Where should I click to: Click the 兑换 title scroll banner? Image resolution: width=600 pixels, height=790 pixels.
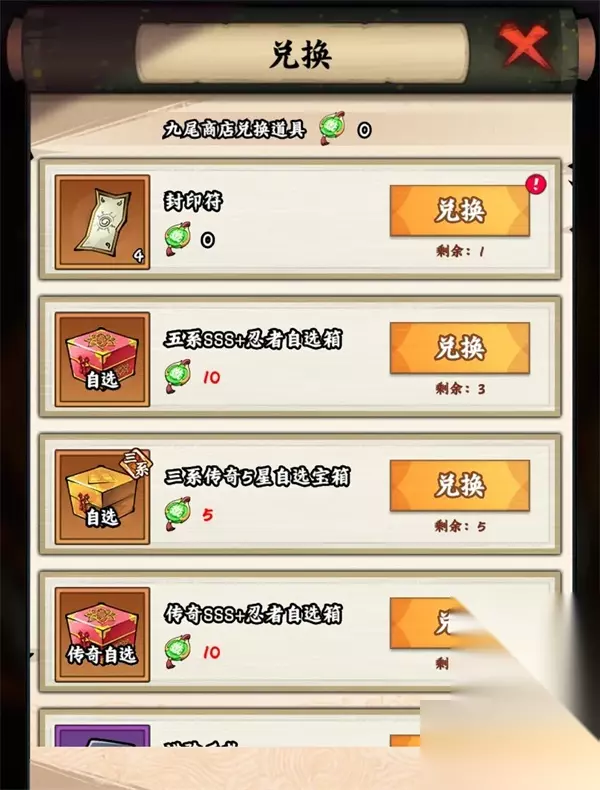coord(301,54)
